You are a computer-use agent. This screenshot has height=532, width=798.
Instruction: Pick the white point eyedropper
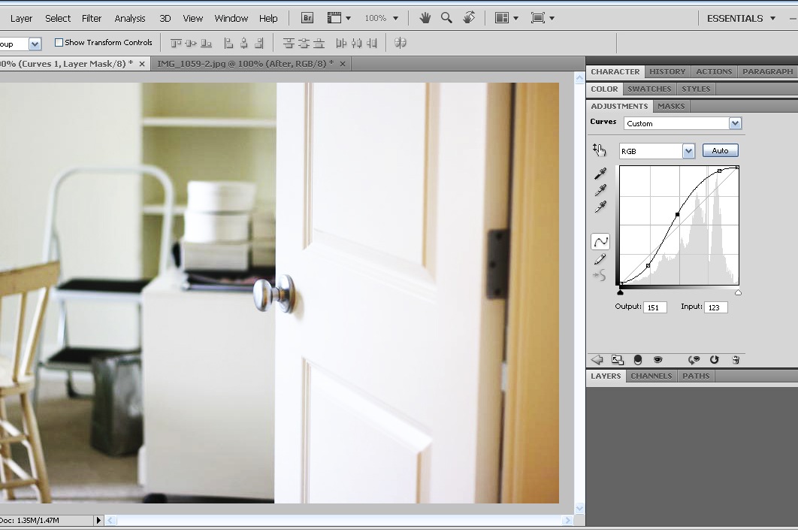[x=600, y=207]
